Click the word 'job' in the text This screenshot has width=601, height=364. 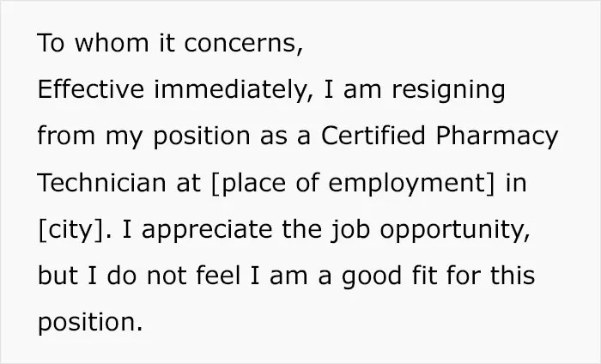tap(350, 231)
